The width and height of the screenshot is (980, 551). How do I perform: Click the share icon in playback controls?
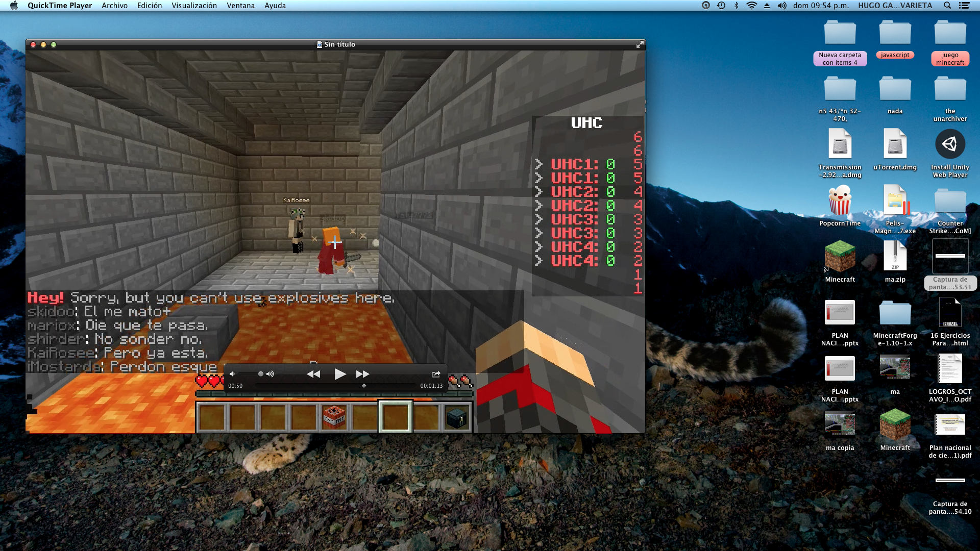coord(436,374)
